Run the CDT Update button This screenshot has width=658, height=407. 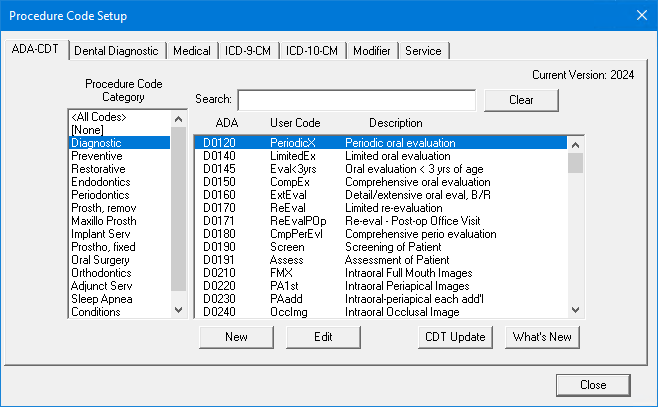coord(455,337)
